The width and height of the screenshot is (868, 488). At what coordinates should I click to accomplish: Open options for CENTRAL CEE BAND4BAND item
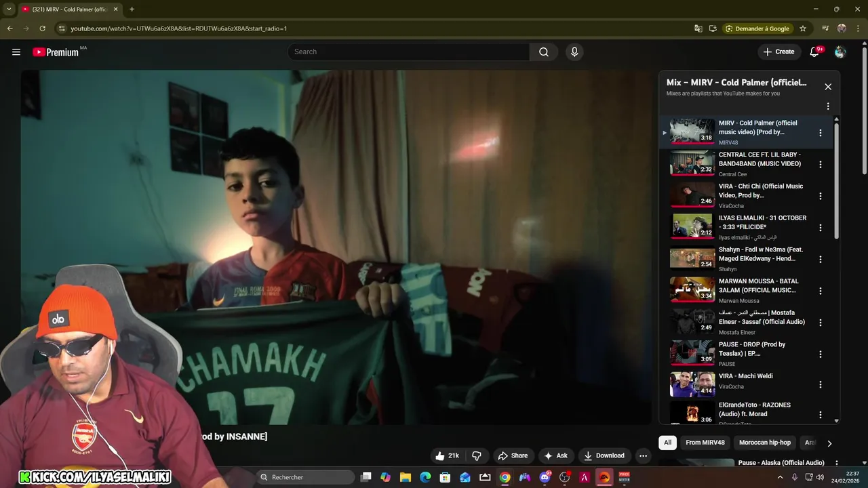tap(821, 165)
